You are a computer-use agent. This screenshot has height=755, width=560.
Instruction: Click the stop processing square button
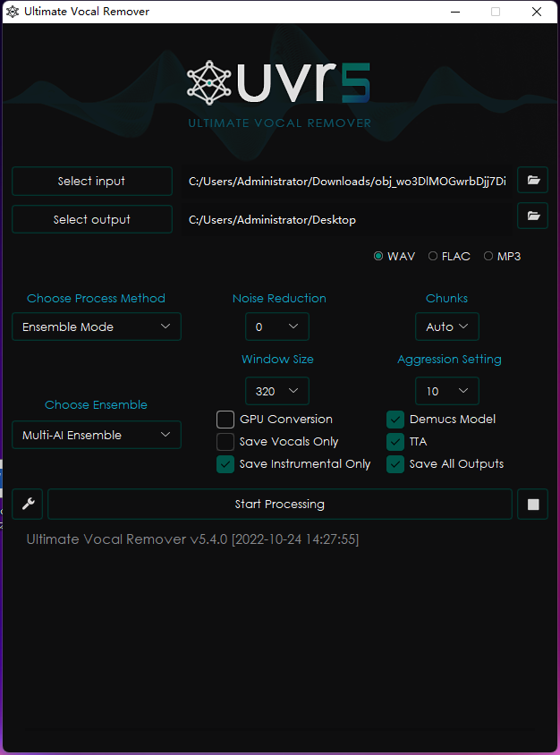tap(533, 505)
